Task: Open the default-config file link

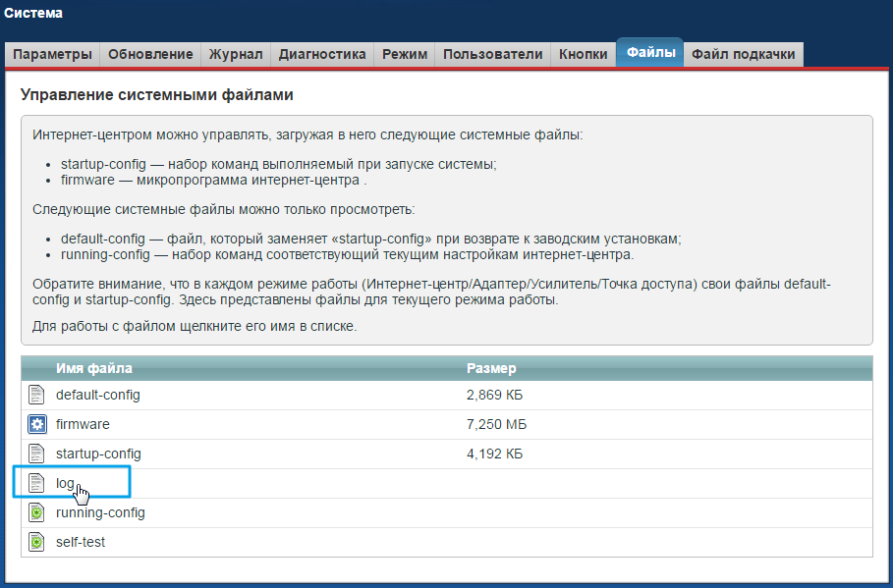Action: (98, 395)
